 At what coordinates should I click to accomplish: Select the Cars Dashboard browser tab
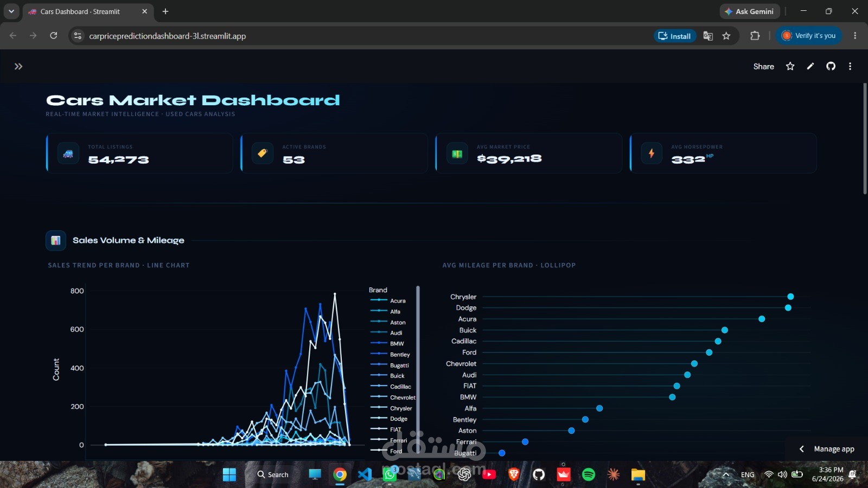pyautogui.click(x=81, y=11)
